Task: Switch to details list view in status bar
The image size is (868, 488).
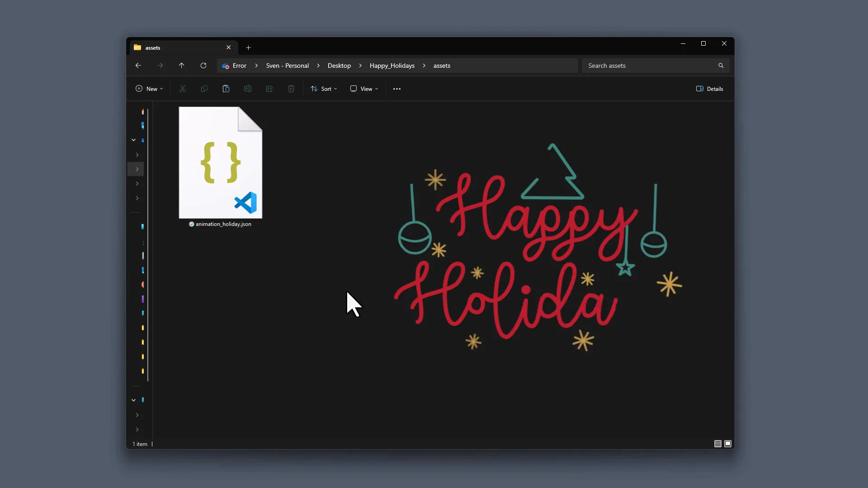Action: (x=718, y=444)
